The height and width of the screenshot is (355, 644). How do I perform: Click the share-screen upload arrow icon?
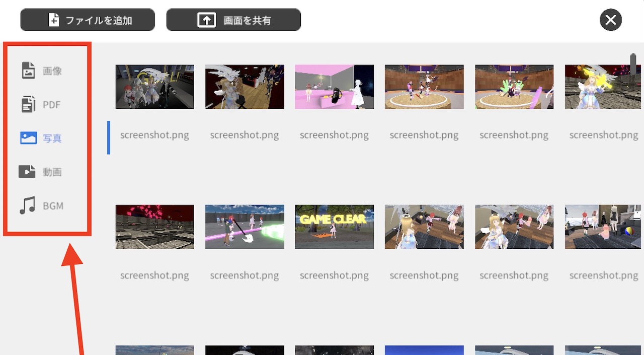206,20
